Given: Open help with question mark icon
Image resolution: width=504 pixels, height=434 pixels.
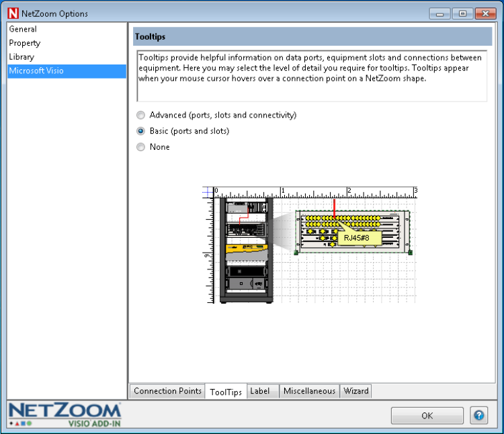Looking at the screenshot, I should (479, 415).
